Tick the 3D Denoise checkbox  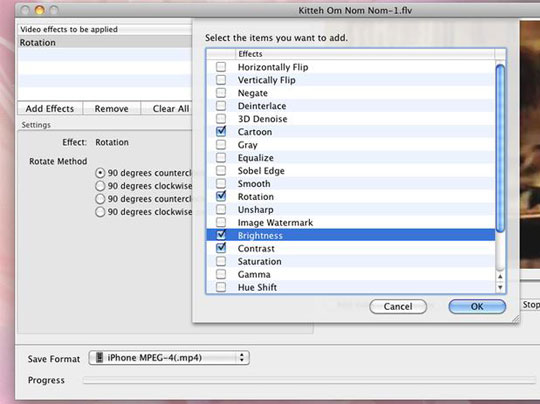(x=221, y=119)
